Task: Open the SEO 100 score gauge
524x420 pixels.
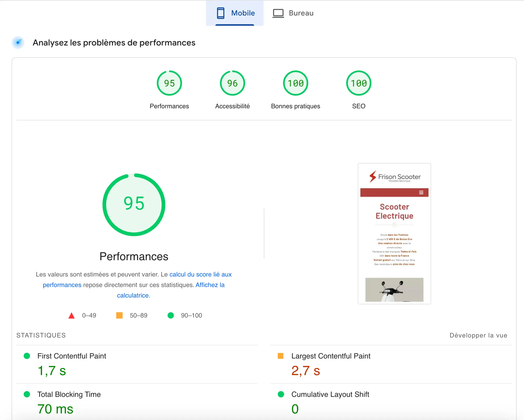Action: click(359, 83)
